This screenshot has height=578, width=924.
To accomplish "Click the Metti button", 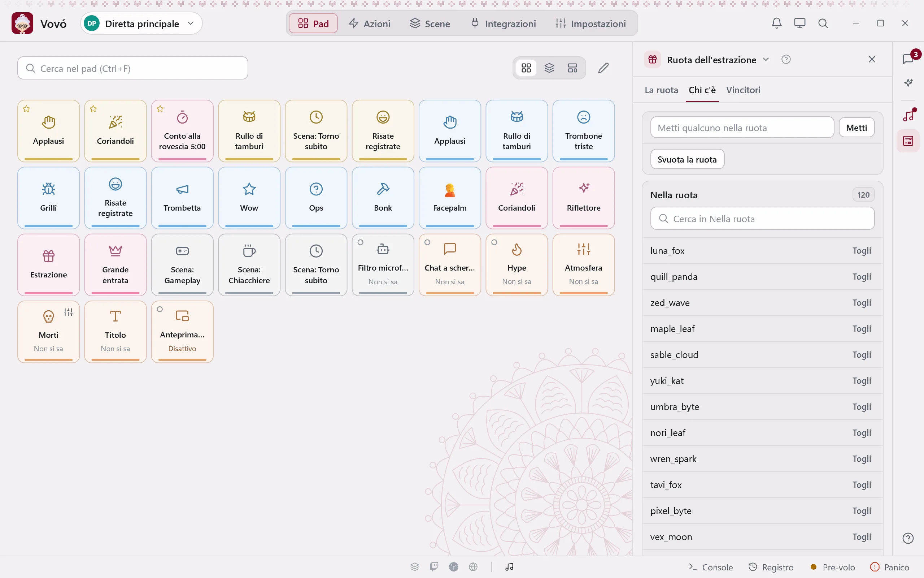I will [857, 127].
